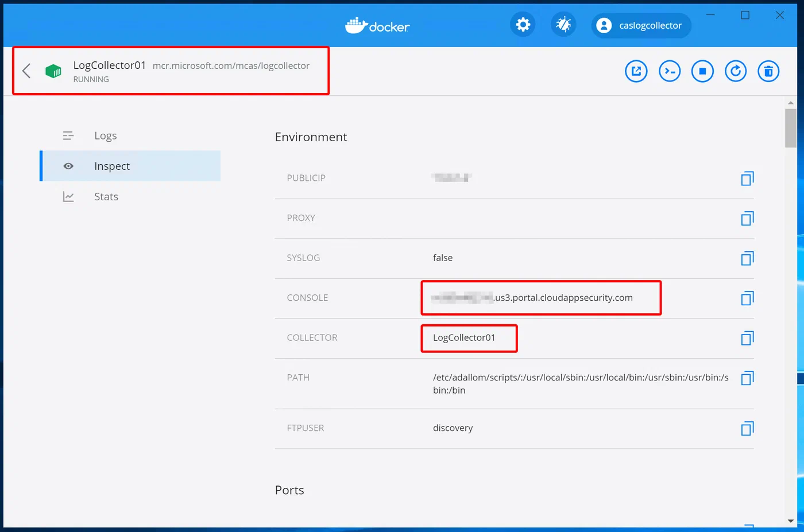The image size is (804, 532).
Task: Copy the CONSOLE value
Action: click(747, 298)
